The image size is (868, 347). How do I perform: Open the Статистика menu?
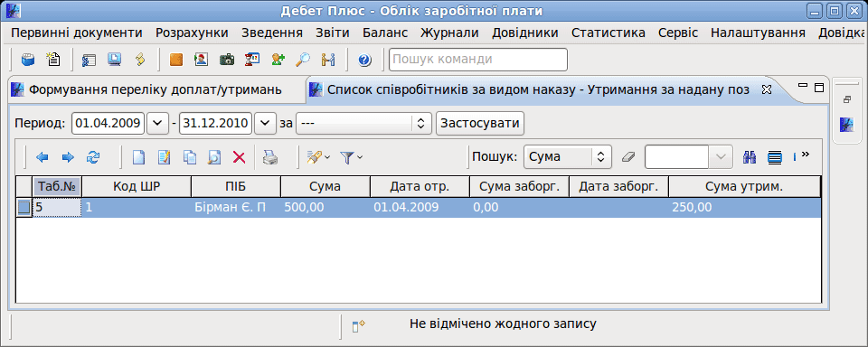point(608,33)
